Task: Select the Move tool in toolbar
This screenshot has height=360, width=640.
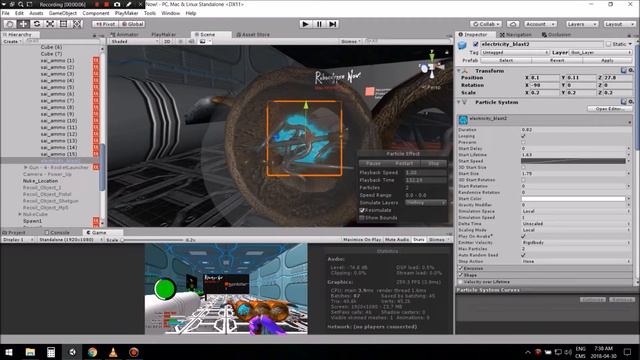Action: coord(23,24)
